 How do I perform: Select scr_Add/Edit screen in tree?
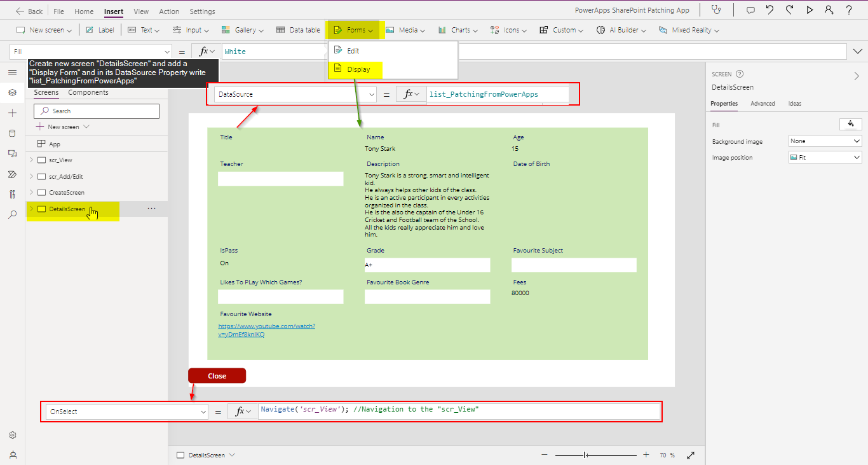click(x=66, y=176)
